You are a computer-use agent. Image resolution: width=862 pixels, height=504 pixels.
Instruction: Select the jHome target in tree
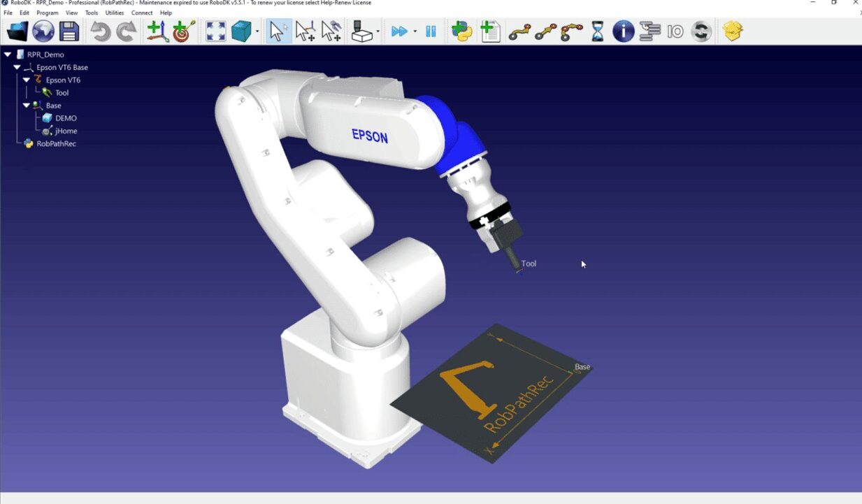(x=66, y=131)
